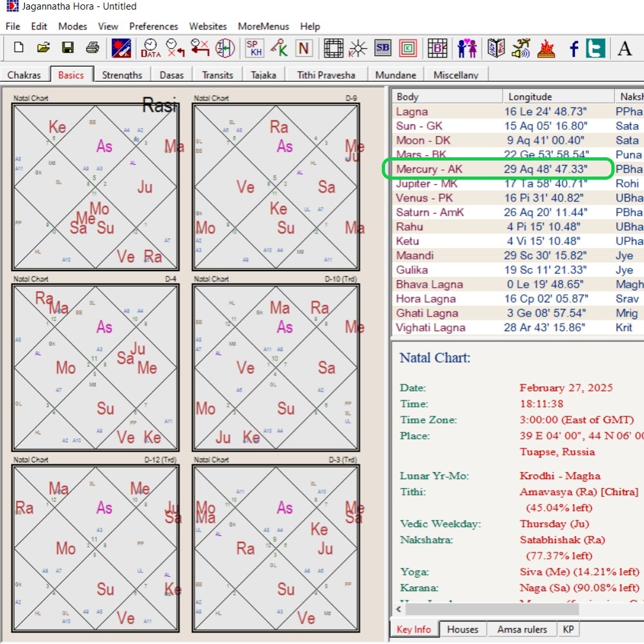Select the Hora Lagna row
This screenshot has height=644, width=644.
[x=517, y=299]
